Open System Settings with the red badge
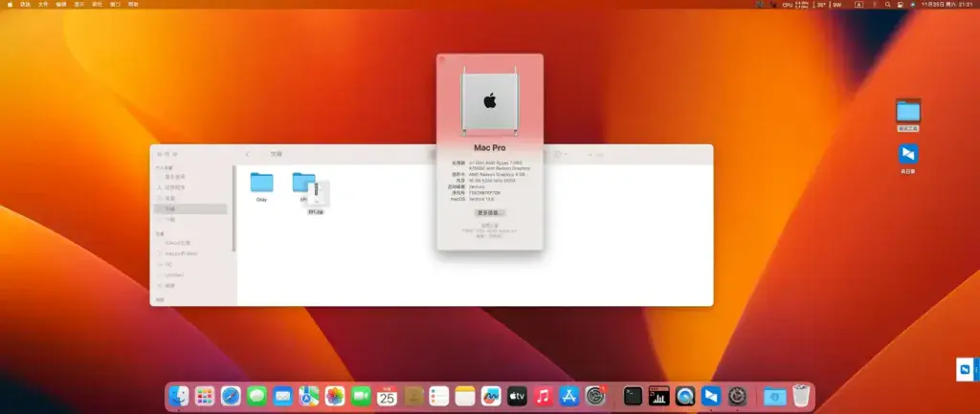Image resolution: width=980 pixels, height=414 pixels. 595,396
